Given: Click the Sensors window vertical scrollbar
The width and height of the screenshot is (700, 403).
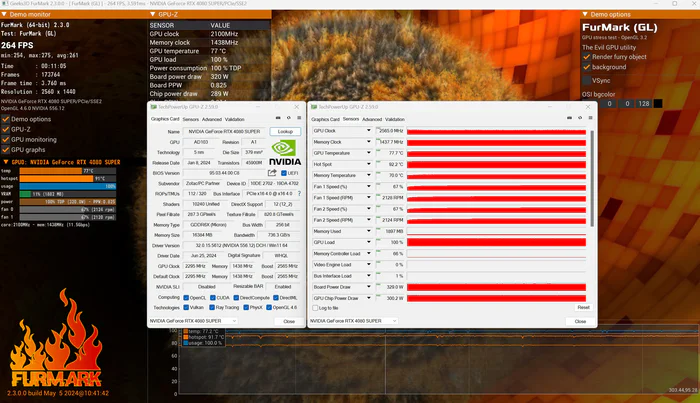Looking at the screenshot, I should [592, 179].
